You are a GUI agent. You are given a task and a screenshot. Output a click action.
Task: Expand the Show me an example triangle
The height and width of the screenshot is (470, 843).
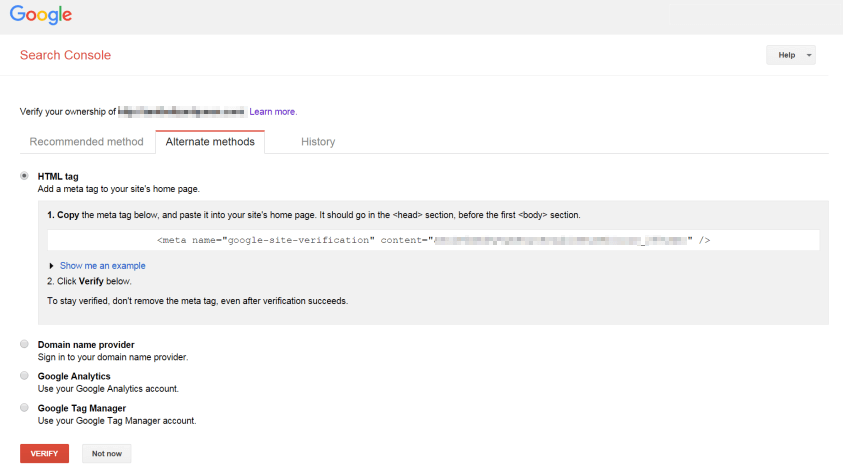pos(51,266)
